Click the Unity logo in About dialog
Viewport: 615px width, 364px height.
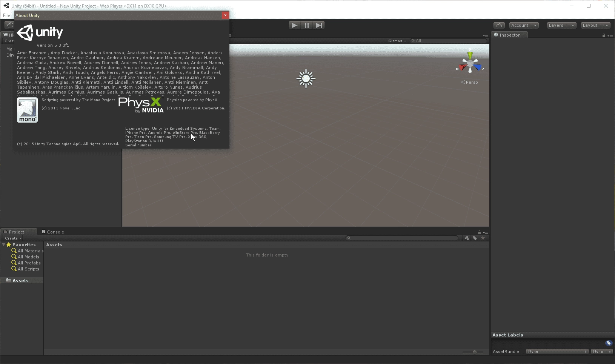pos(40,32)
